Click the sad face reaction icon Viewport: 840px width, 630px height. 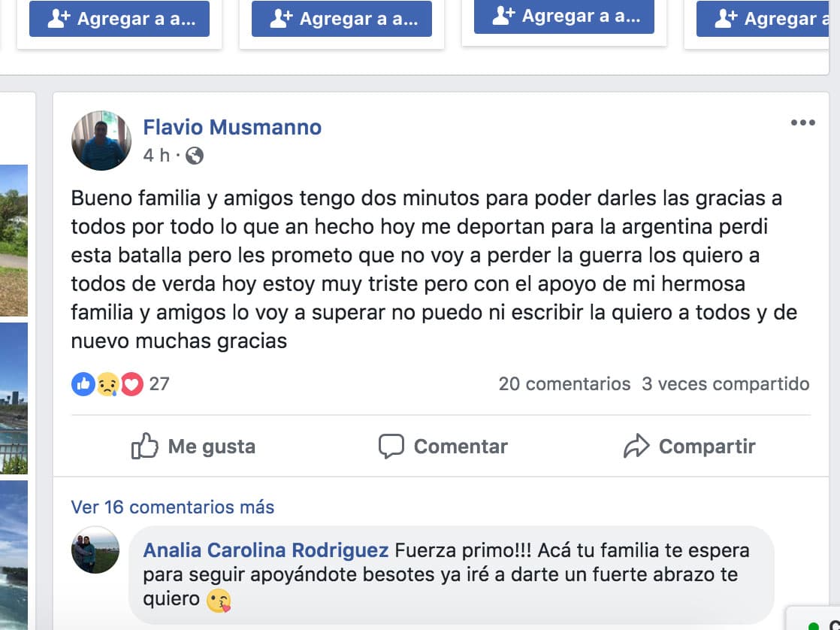click(x=107, y=384)
